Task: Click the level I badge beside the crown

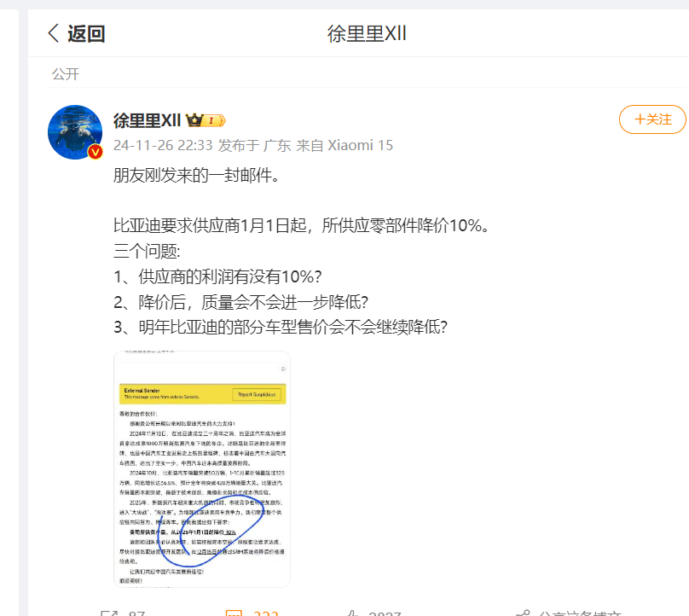Action: pos(215,120)
